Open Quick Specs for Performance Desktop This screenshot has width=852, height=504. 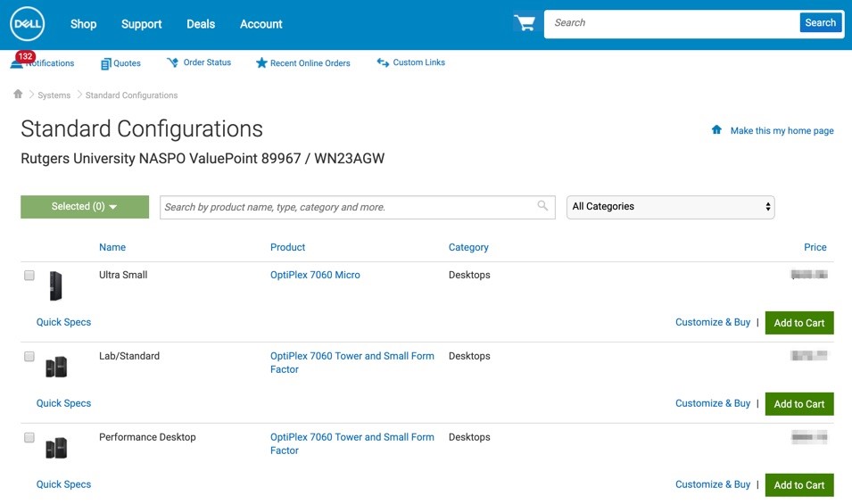coord(63,483)
